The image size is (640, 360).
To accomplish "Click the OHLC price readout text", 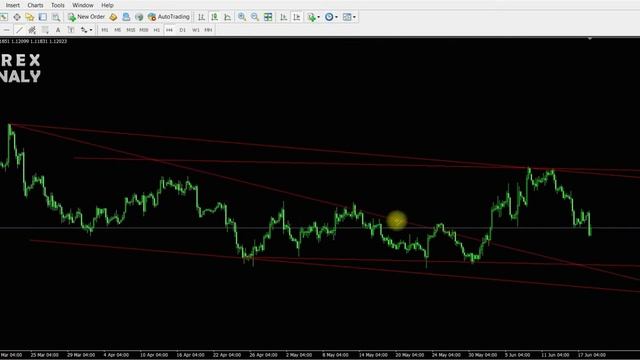I will (33, 41).
